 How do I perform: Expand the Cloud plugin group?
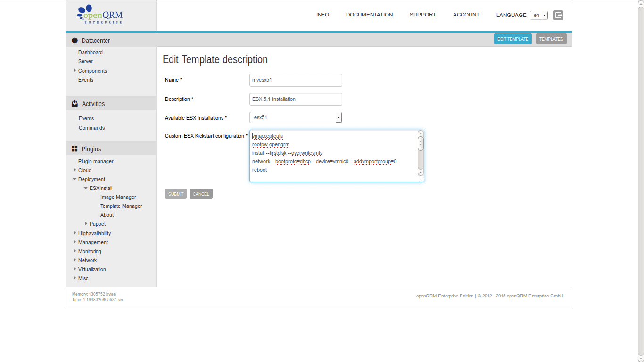74,170
